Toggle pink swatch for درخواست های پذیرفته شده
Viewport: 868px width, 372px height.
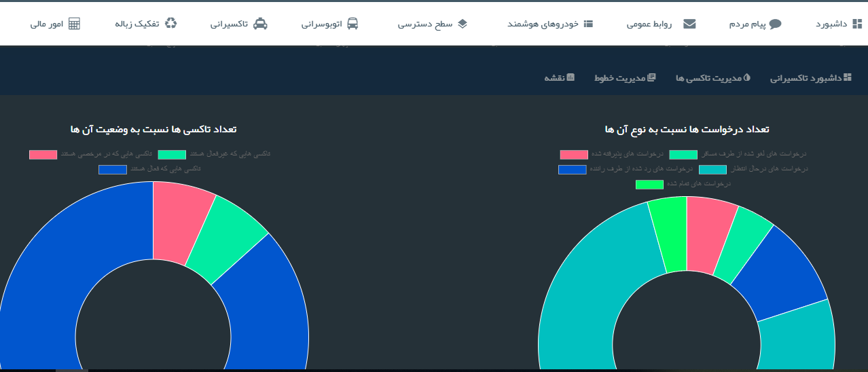574,155
